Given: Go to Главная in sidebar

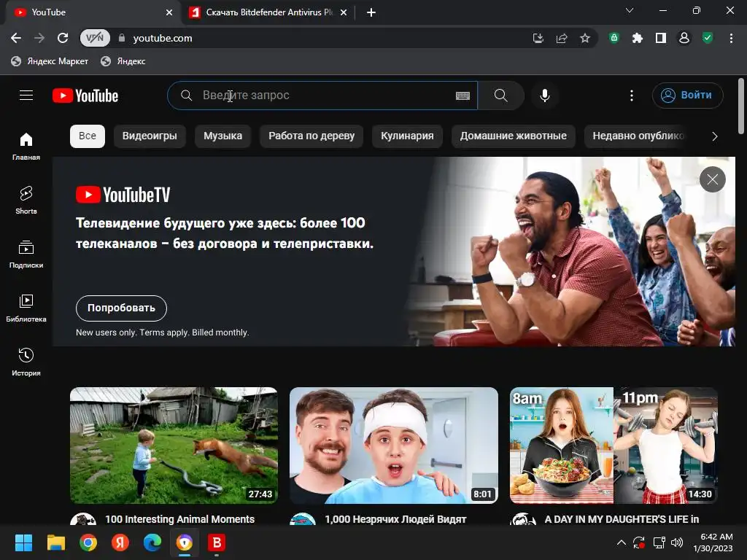Looking at the screenshot, I should 26,146.
